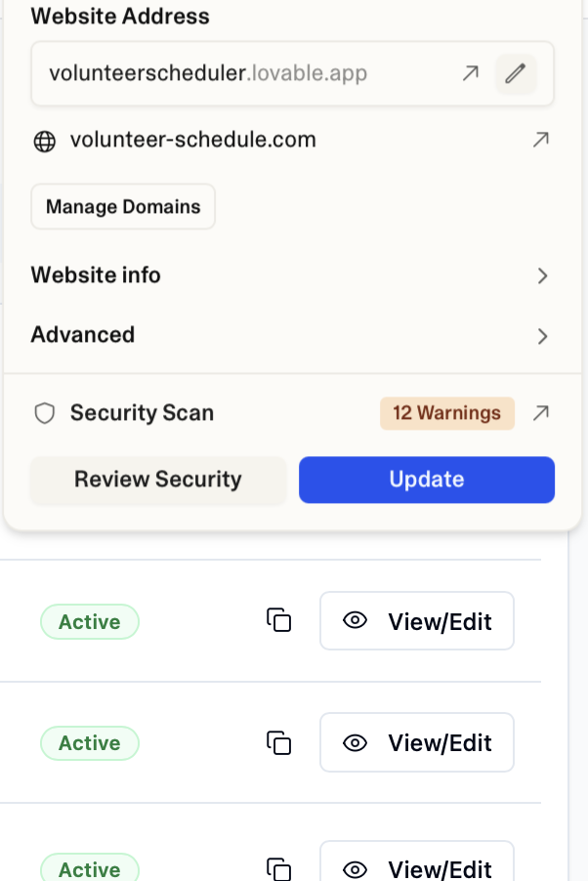Open lovable.app address via arrow icon
588x881 pixels.
point(471,73)
